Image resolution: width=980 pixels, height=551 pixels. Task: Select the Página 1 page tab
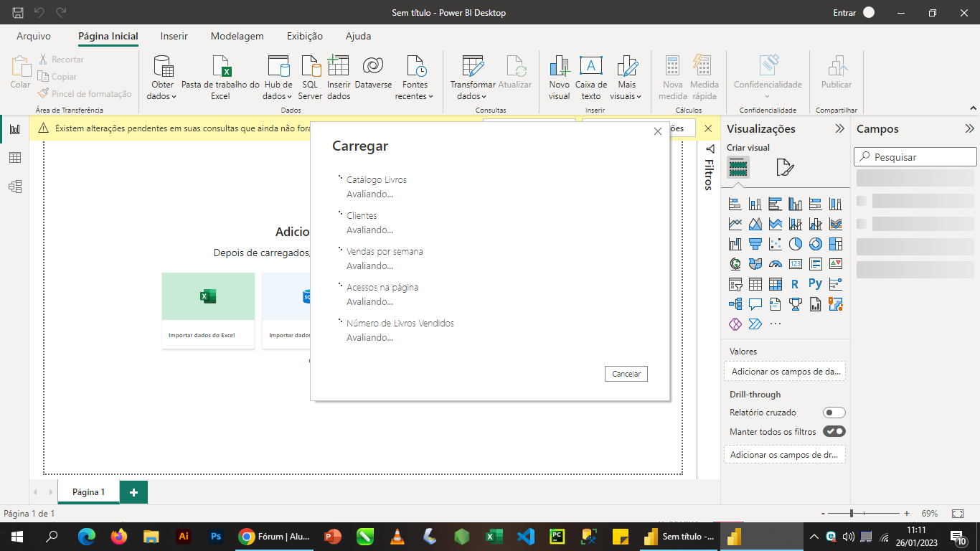point(89,492)
